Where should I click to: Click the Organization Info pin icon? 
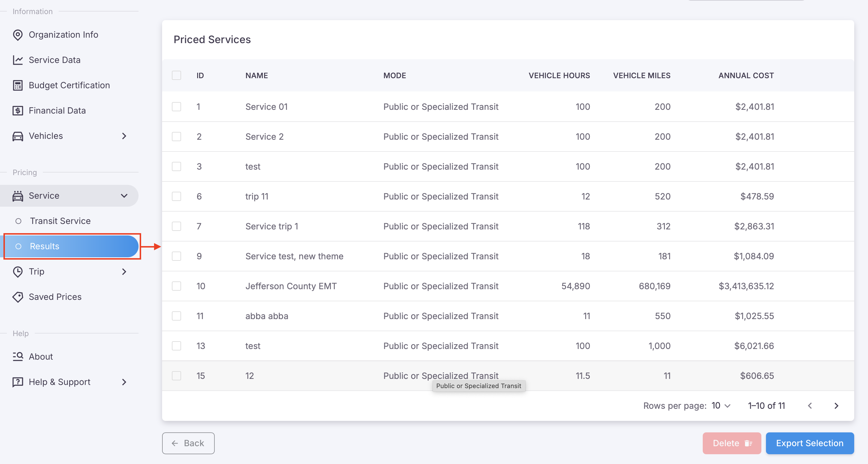click(x=18, y=35)
